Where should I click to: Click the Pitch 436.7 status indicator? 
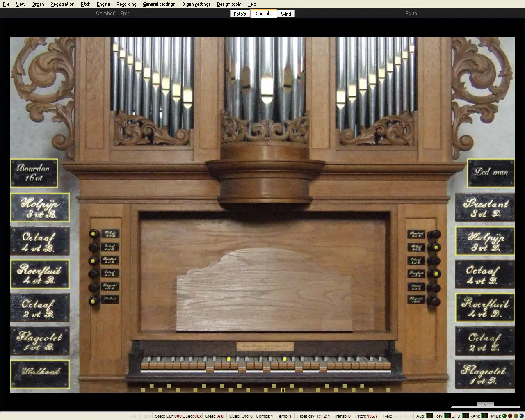(x=366, y=416)
